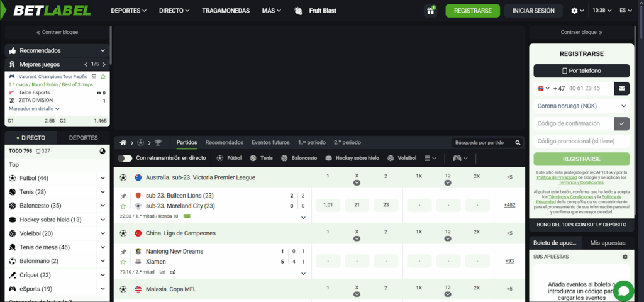Image resolution: width=644 pixels, height=302 pixels.
Task: Pin the Bulleen Lions match
Action: (123, 196)
